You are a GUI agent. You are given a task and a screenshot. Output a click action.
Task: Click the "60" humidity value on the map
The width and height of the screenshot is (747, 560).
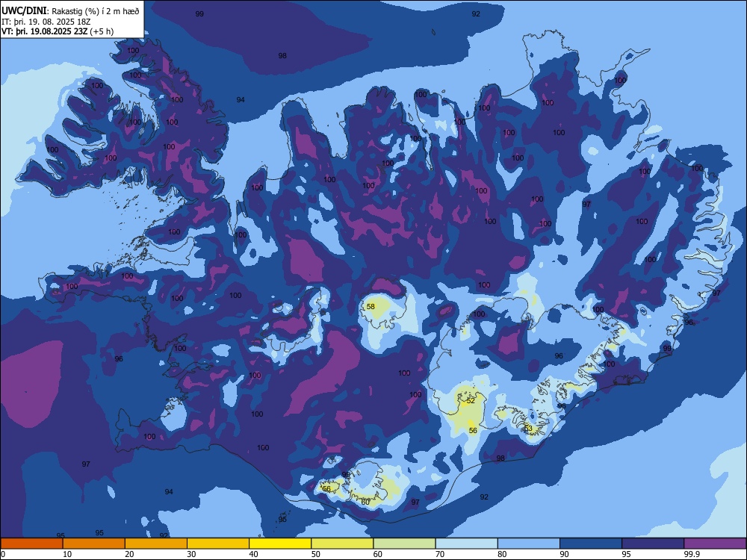click(365, 502)
